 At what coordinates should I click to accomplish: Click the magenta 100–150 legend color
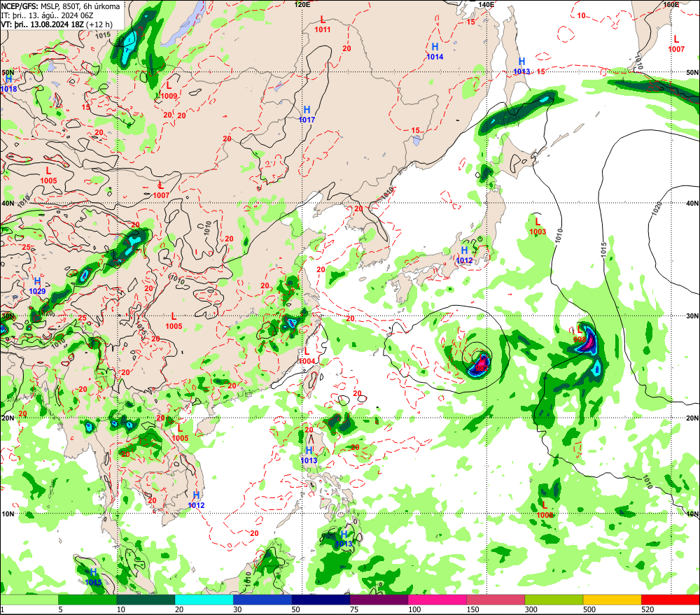(437, 600)
